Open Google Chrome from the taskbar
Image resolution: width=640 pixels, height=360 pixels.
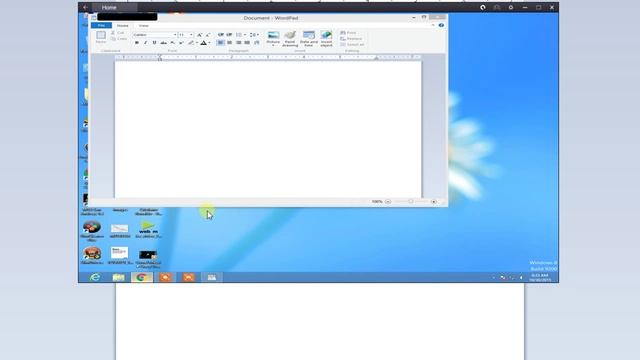tap(142, 278)
